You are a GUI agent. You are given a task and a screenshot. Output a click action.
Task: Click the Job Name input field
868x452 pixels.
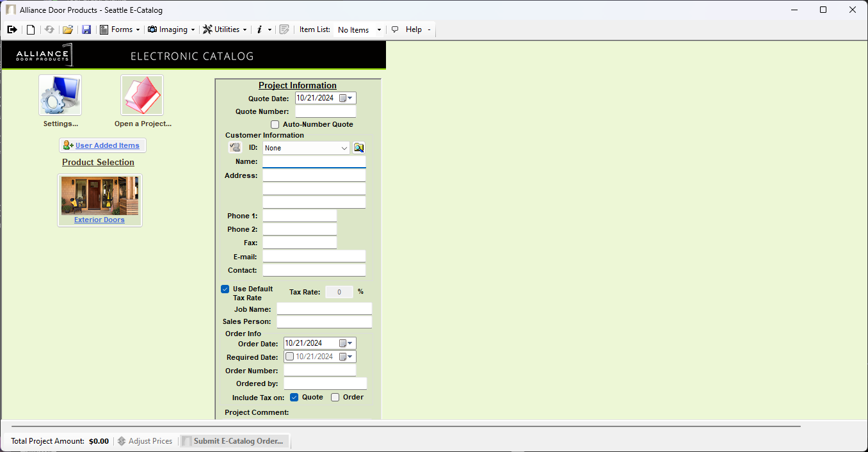pyautogui.click(x=325, y=309)
